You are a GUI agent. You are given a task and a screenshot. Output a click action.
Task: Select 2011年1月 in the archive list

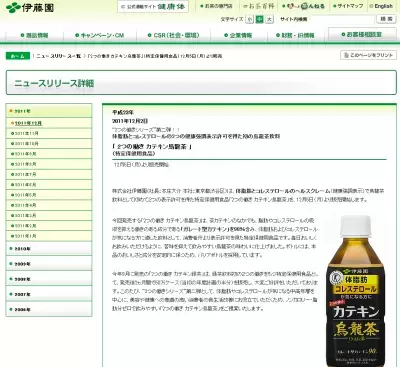coord(49,236)
